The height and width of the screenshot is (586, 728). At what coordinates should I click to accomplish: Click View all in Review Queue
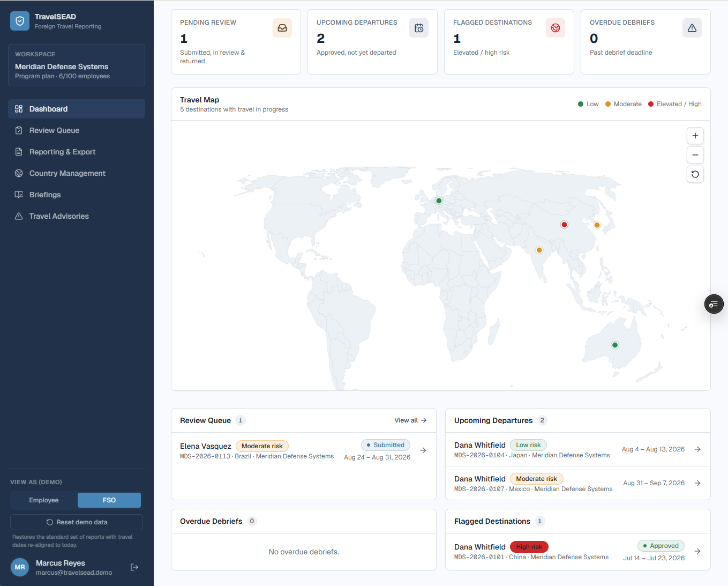pos(410,420)
